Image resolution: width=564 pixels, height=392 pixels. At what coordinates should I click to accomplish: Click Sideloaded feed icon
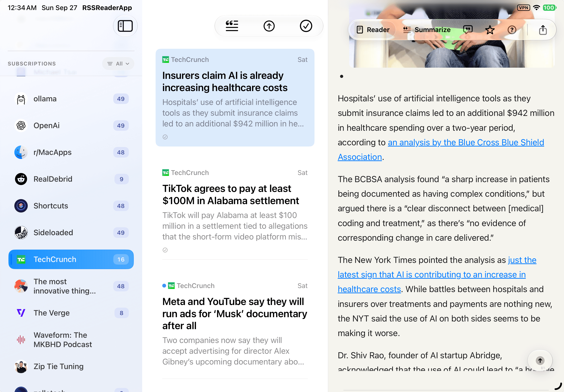click(x=21, y=233)
